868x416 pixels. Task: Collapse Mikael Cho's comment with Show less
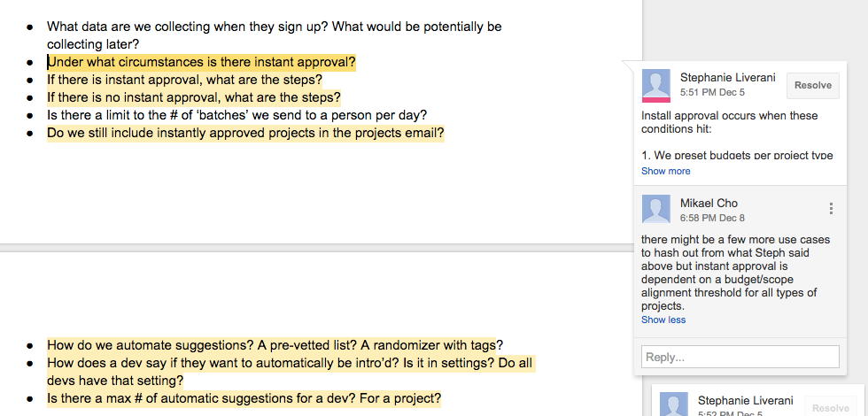coord(663,320)
